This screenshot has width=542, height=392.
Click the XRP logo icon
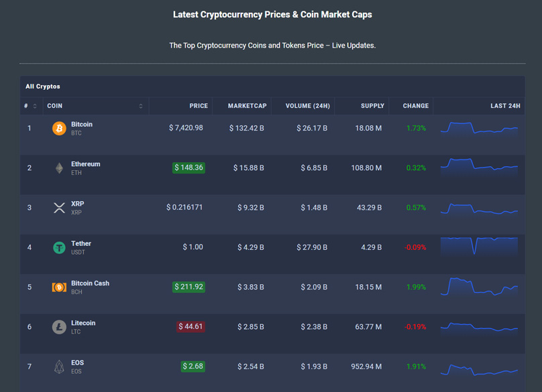coord(59,208)
